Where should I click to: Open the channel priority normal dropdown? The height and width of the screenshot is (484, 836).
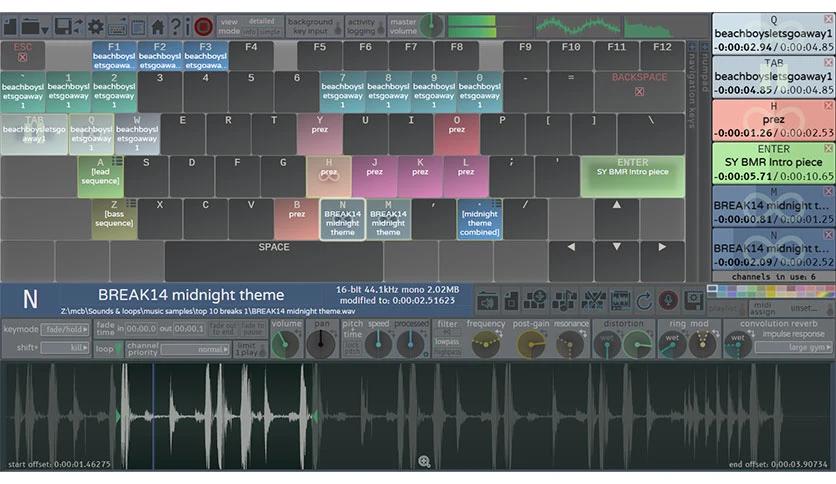pyautogui.click(x=195, y=350)
